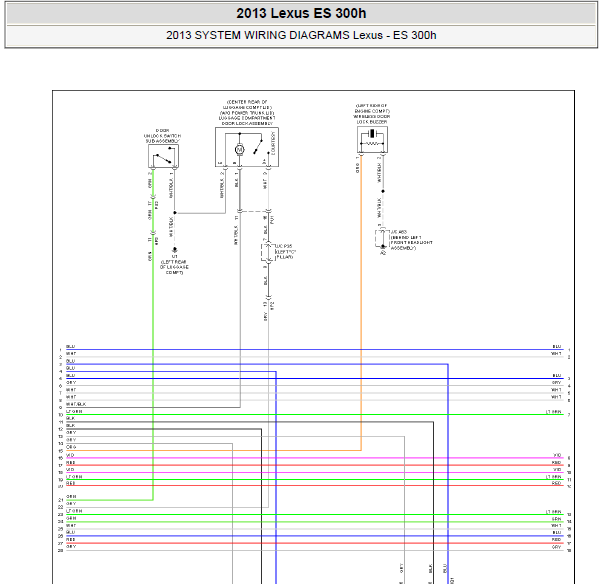Click the 'VIO' label at left row 16

coord(70,455)
